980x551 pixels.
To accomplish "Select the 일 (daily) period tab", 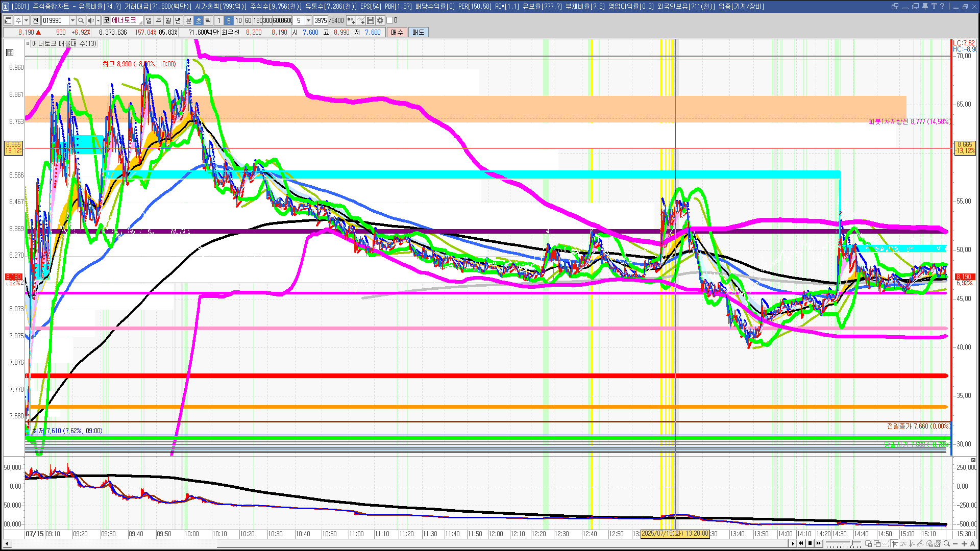I will 149,20.
